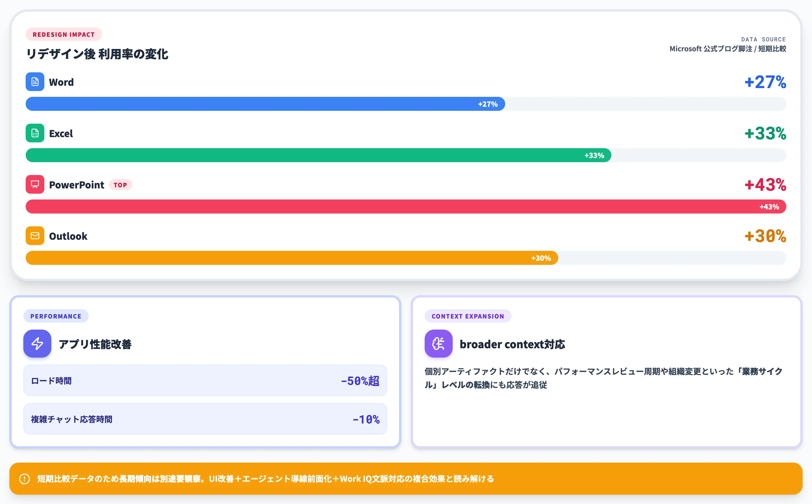Click the orange notice banner text

pyautogui.click(x=265, y=479)
